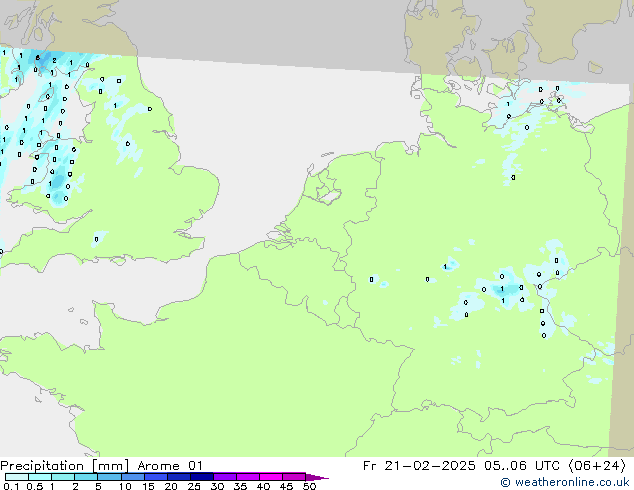Select the 0.1 mm legend color swatch
This screenshot has width=634, height=490.
click(x=17, y=477)
